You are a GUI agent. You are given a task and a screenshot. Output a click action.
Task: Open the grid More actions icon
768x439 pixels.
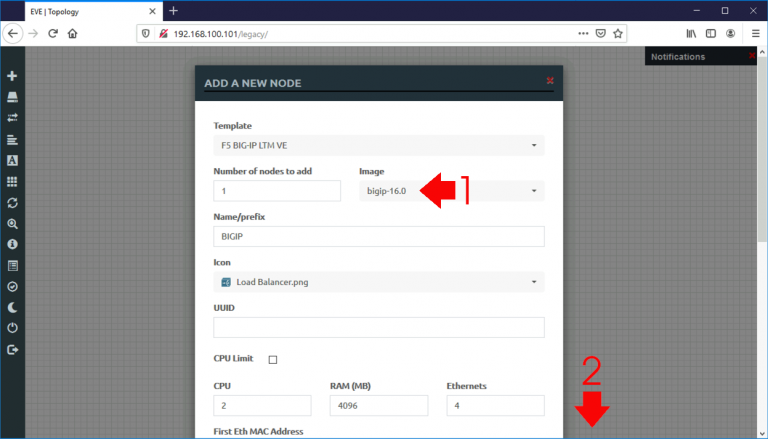pos(12,182)
